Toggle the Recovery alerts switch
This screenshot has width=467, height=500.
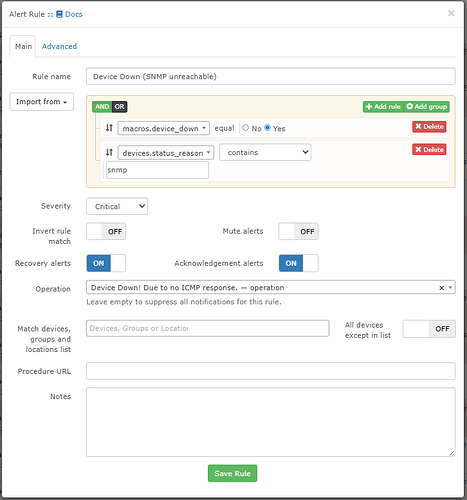tap(106, 263)
